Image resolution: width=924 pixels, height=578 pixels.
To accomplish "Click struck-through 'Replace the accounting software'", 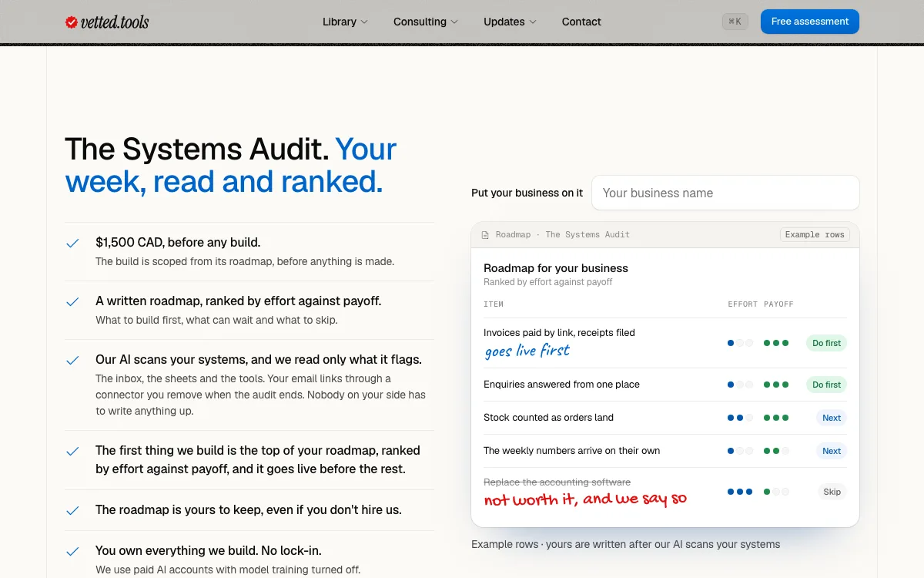I will click(x=557, y=482).
